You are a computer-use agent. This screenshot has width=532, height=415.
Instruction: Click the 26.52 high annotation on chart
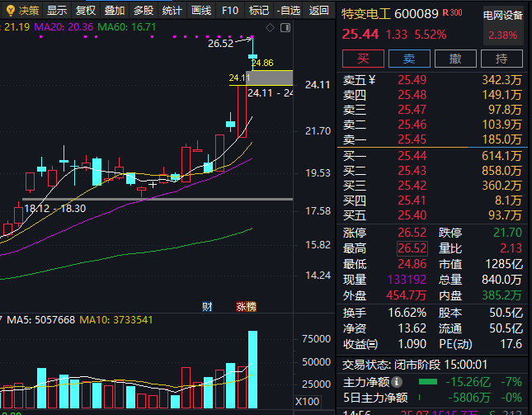(x=220, y=44)
